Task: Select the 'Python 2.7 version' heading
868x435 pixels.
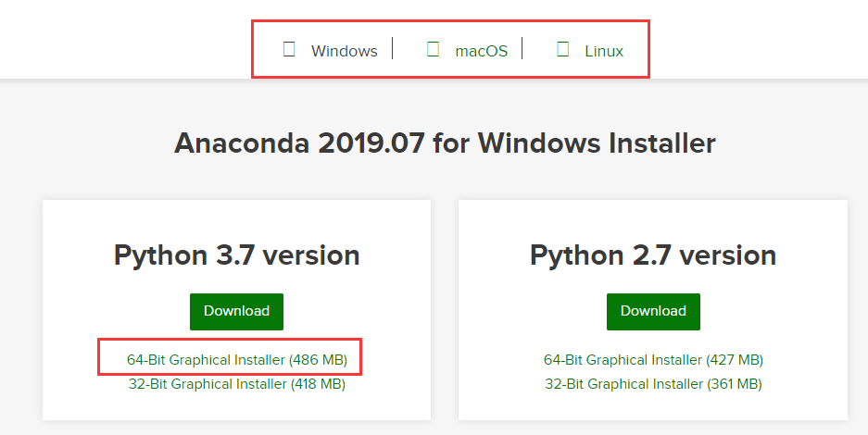Action: click(x=653, y=255)
